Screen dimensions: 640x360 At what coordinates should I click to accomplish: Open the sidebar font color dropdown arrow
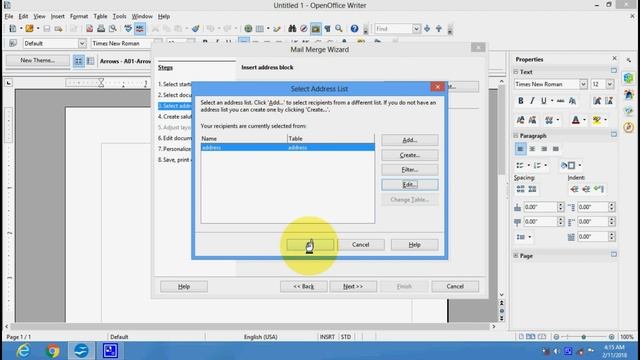584,120
